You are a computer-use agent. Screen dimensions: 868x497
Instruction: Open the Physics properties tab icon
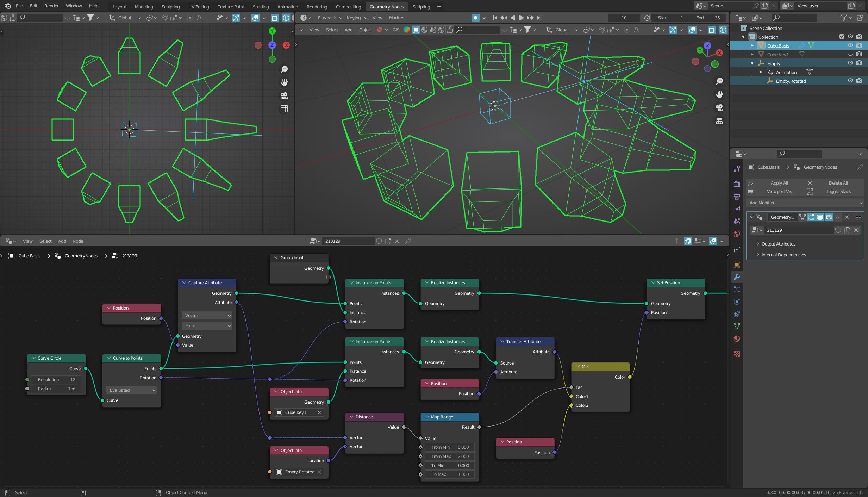(x=737, y=302)
